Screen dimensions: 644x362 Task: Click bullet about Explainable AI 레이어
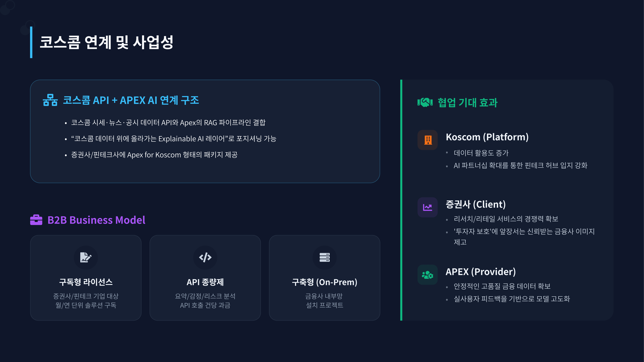[173, 139]
